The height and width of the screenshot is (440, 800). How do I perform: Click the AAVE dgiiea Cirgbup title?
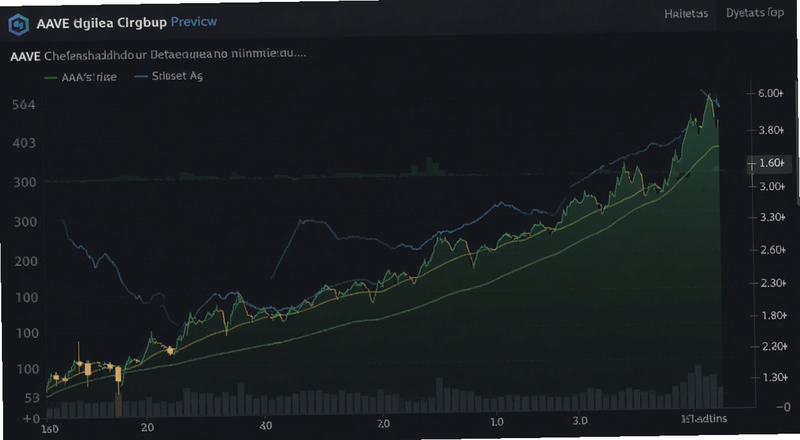coord(102,23)
